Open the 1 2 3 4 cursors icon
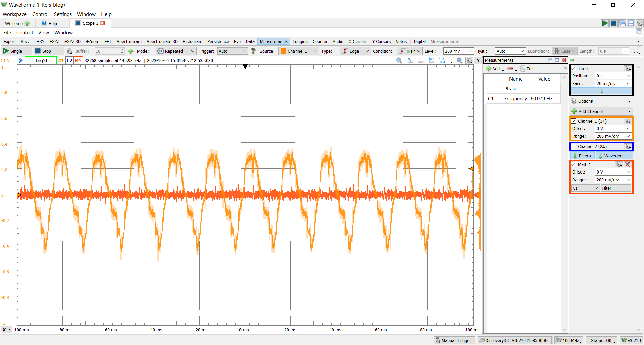Viewport: 644px width, 345px height. [442, 60]
